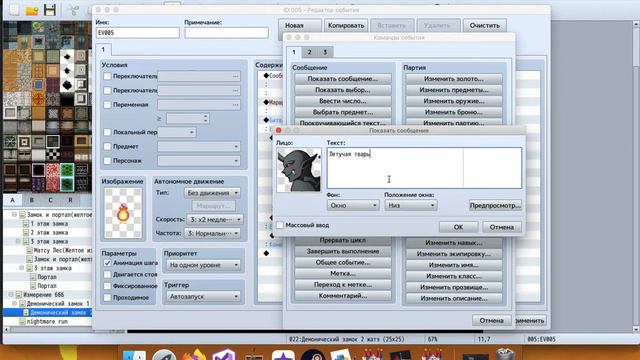Click the Save Project floppy icon
This screenshot has width=640, height=360.
(x=50, y=10)
